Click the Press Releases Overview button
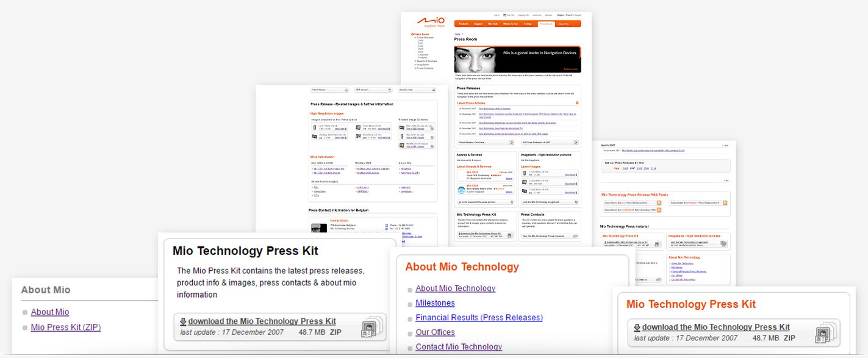This screenshot has height=358, width=868. [x=486, y=142]
